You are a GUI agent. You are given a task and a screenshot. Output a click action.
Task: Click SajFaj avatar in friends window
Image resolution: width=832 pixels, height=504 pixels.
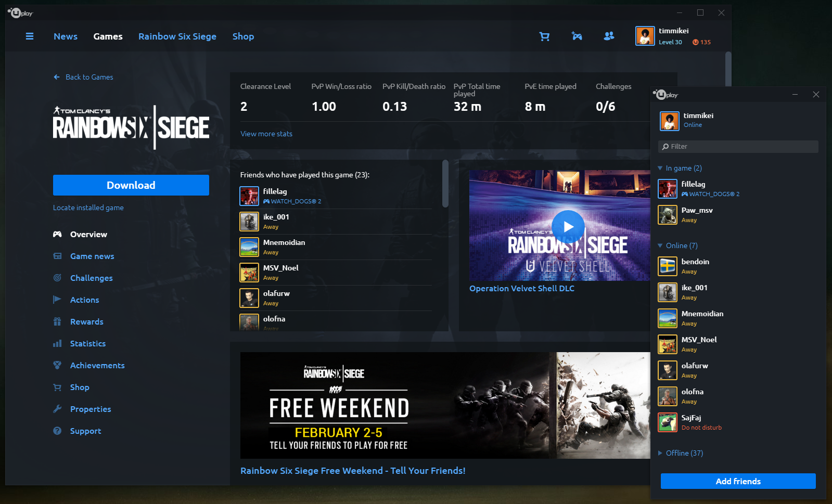click(668, 422)
